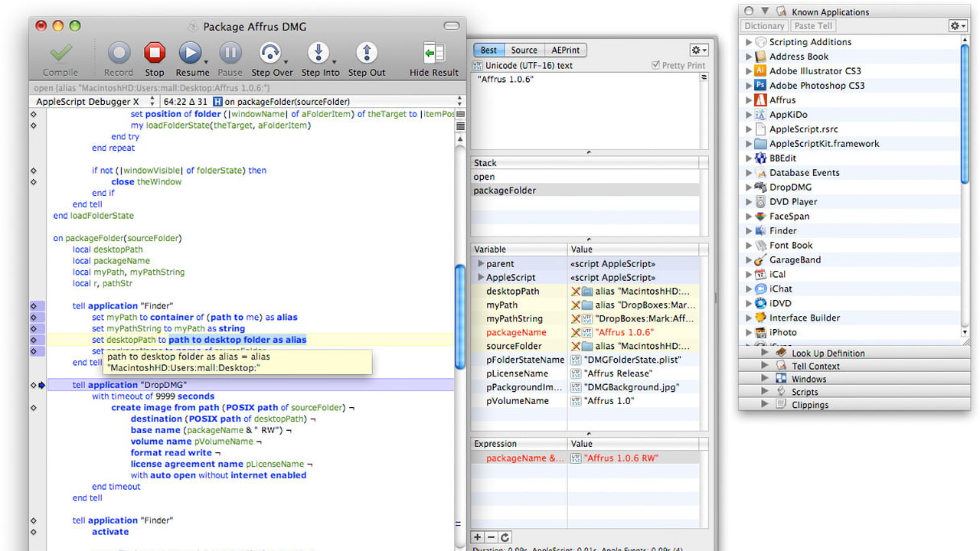Remove the expression with the minus button
This screenshot has width=980, height=551.
[x=492, y=537]
